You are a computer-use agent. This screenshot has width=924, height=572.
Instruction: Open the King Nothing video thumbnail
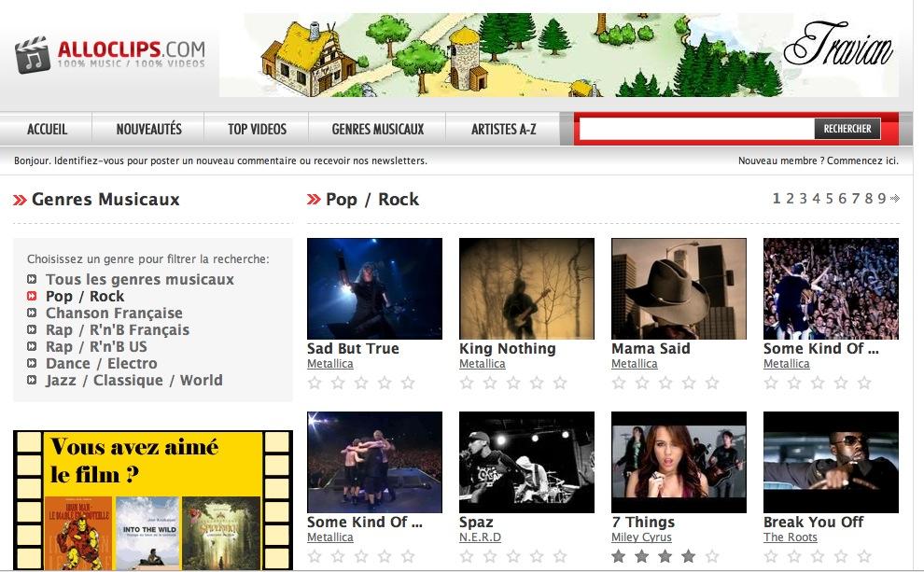(x=526, y=288)
